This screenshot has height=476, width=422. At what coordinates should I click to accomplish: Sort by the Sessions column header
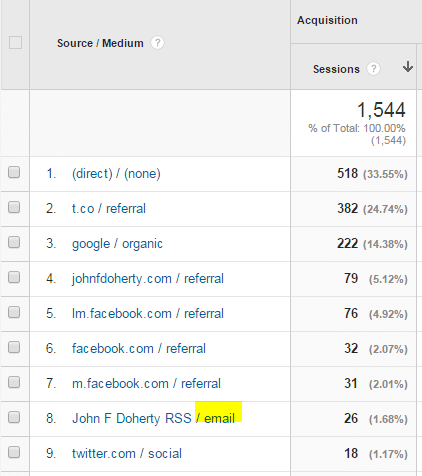click(x=336, y=69)
